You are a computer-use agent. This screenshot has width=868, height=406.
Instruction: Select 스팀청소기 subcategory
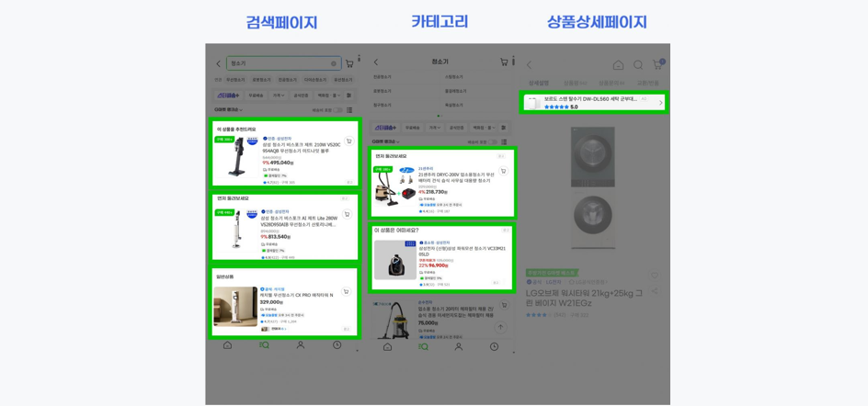pos(453,77)
